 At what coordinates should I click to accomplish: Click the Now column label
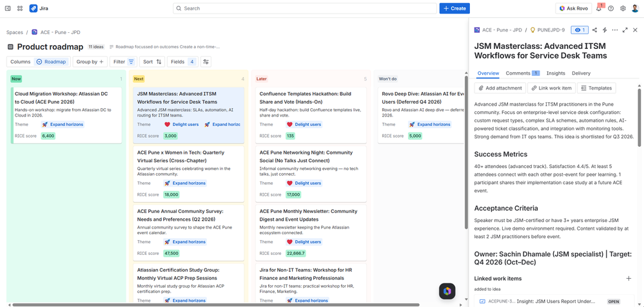click(16, 79)
